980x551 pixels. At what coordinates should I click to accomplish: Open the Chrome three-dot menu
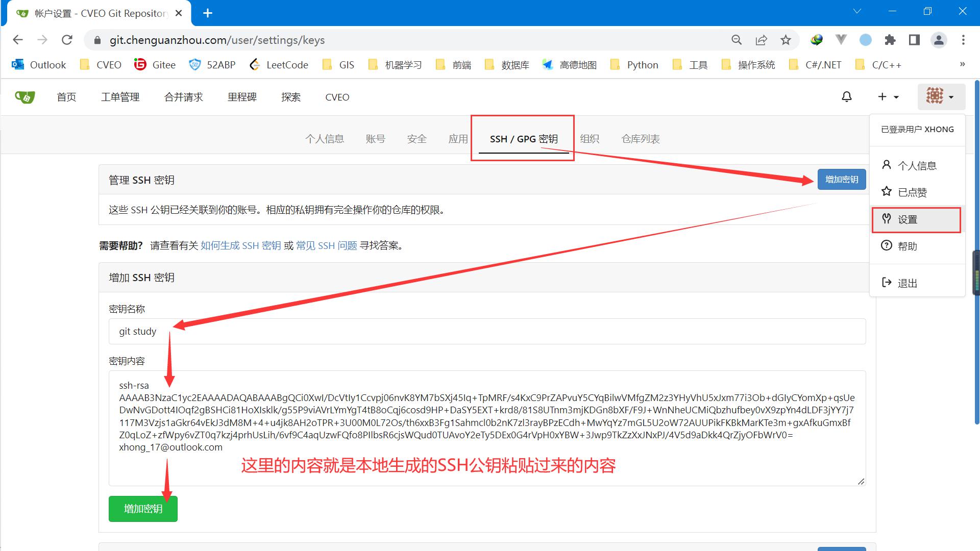click(963, 40)
